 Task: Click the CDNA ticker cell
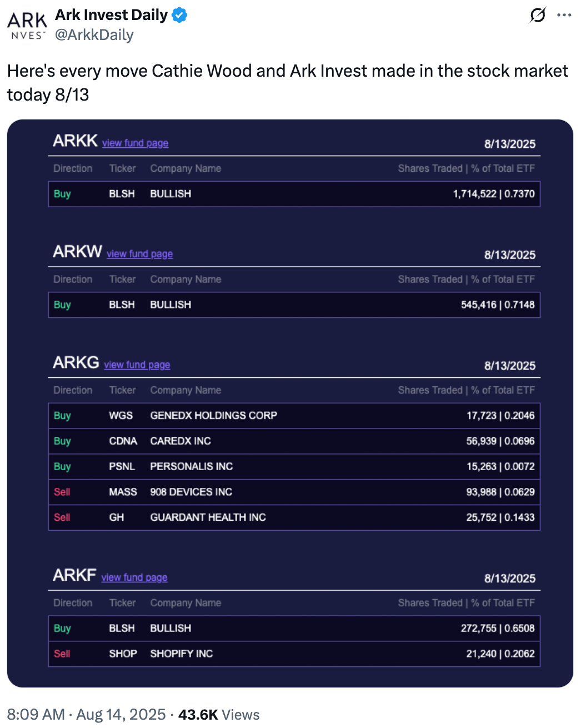[123, 441]
